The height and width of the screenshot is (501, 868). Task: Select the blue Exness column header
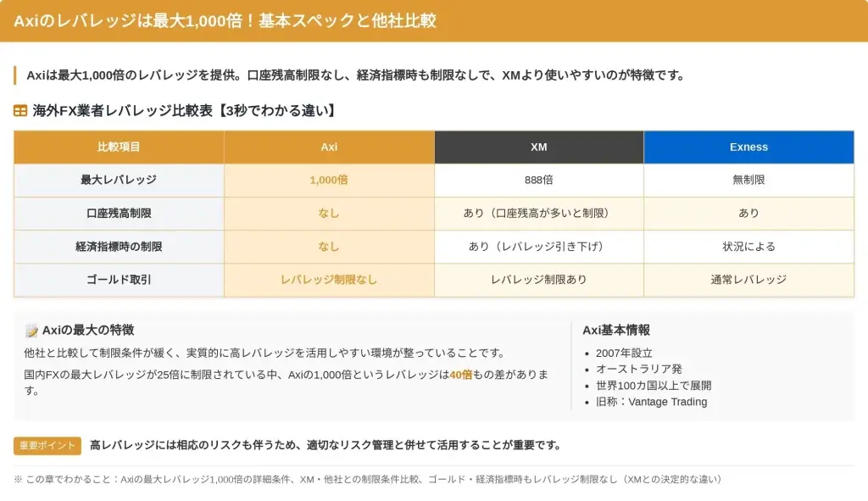748,147
